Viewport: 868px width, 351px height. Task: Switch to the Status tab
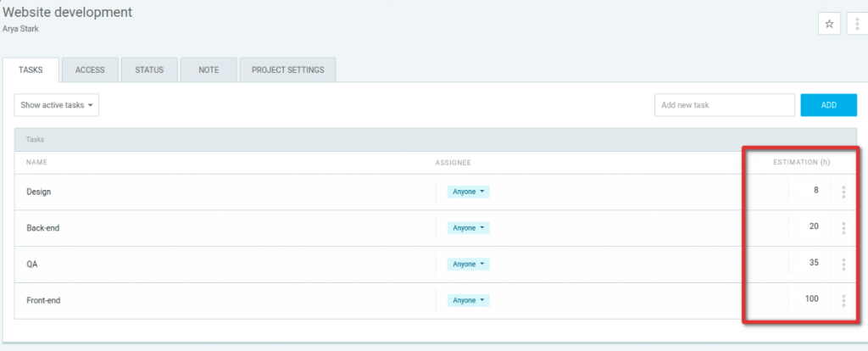click(x=149, y=70)
